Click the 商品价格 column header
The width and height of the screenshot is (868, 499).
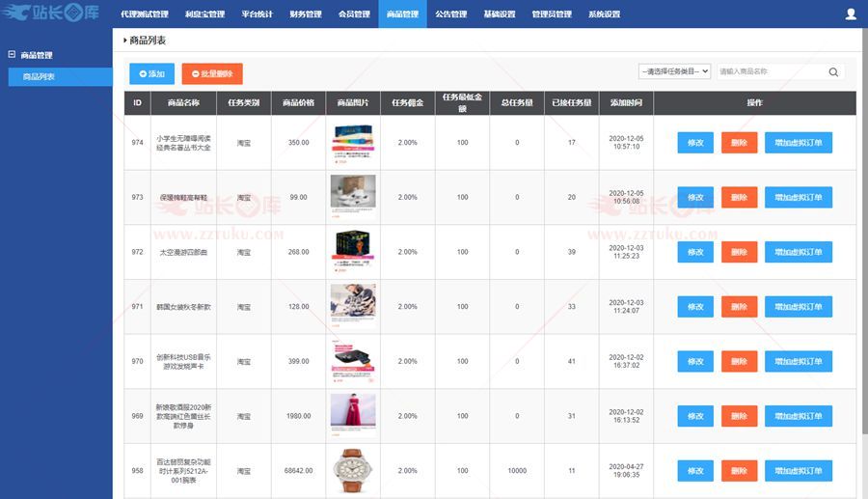(298, 102)
